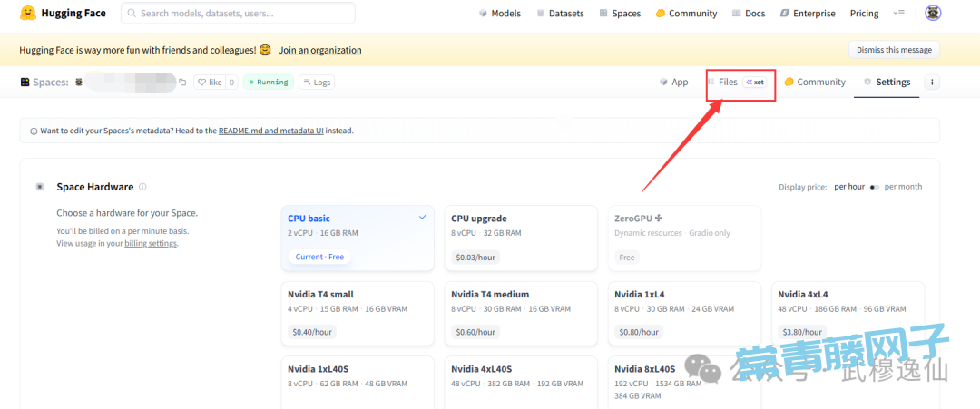This screenshot has width=980, height=409.
Task: Click the Hugging Face logo icon
Action: tap(28, 14)
